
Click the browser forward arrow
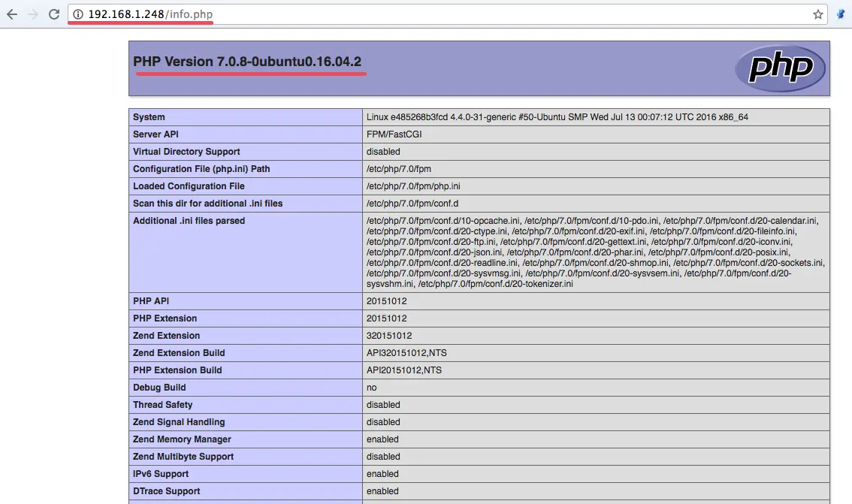tap(32, 14)
